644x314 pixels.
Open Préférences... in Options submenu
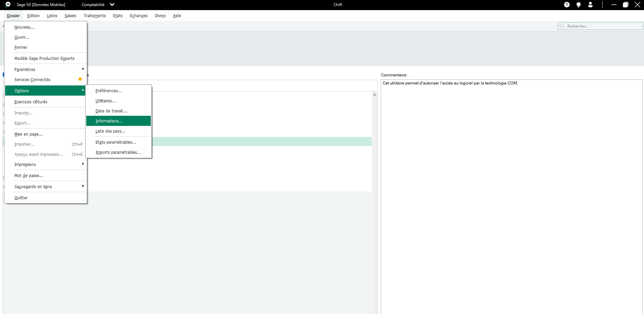(x=118, y=91)
